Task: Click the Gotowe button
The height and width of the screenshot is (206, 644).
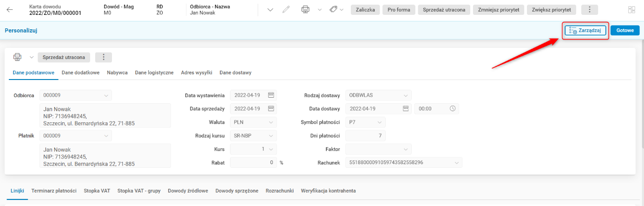Action: pos(624,30)
